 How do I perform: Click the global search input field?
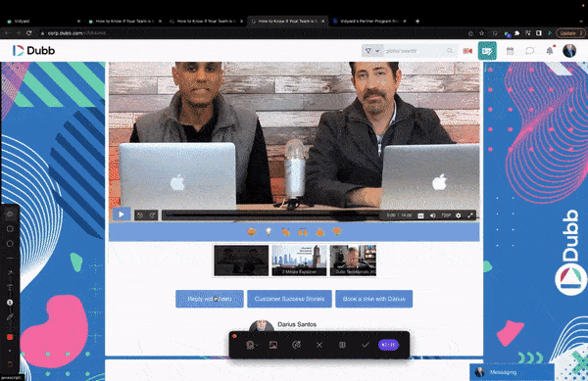[415, 51]
